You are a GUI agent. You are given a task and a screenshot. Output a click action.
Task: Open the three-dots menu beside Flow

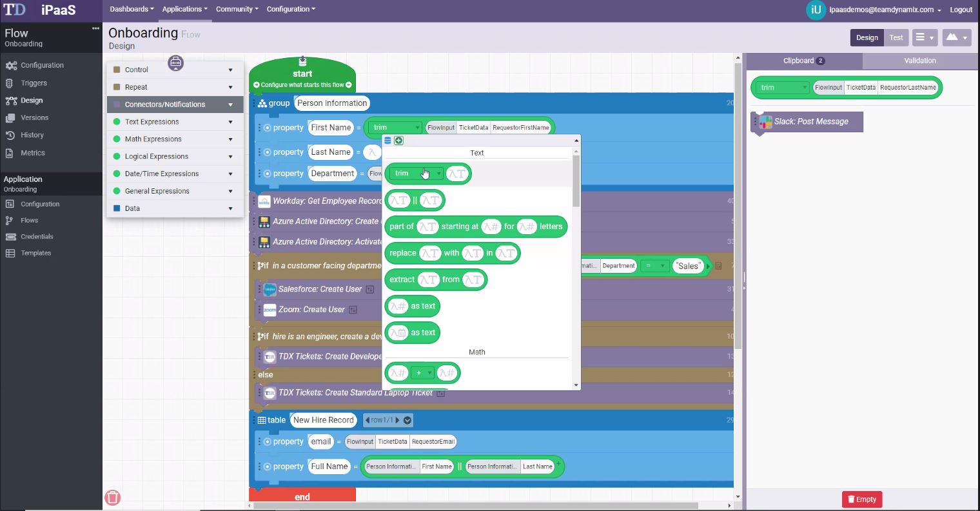(95, 28)
